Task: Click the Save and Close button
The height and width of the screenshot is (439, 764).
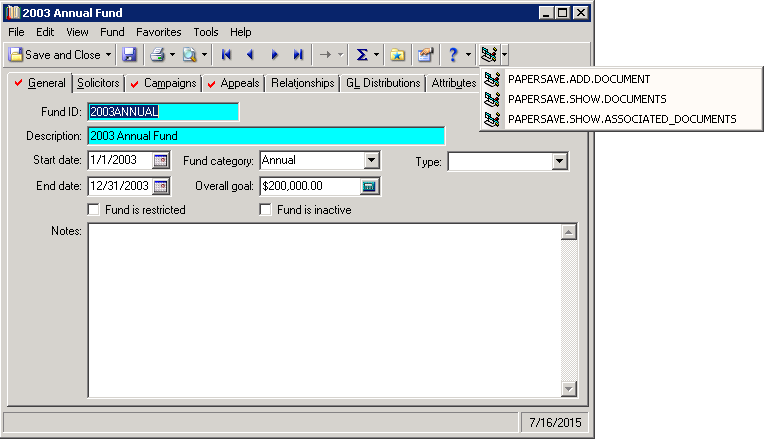Action: [x=55, y=55]
